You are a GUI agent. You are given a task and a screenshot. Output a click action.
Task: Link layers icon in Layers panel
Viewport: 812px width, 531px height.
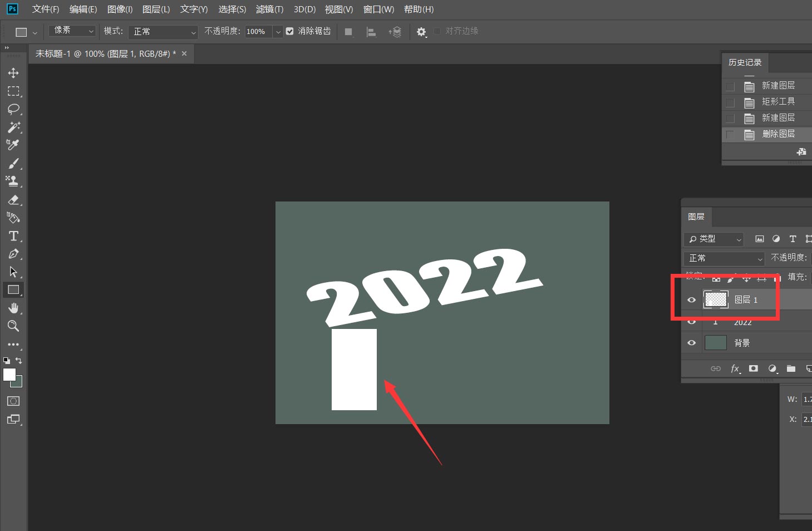716,368
